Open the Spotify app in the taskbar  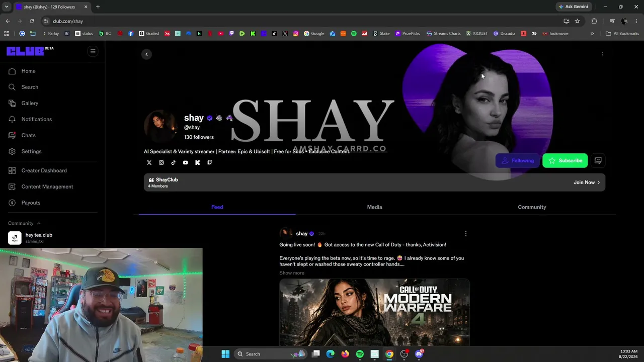(360, 354)
